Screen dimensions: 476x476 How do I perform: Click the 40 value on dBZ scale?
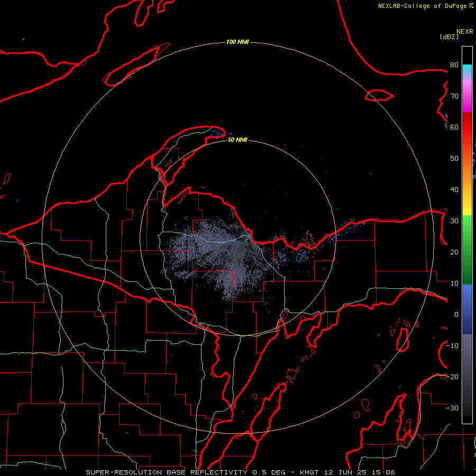click(x=454, y=190)
